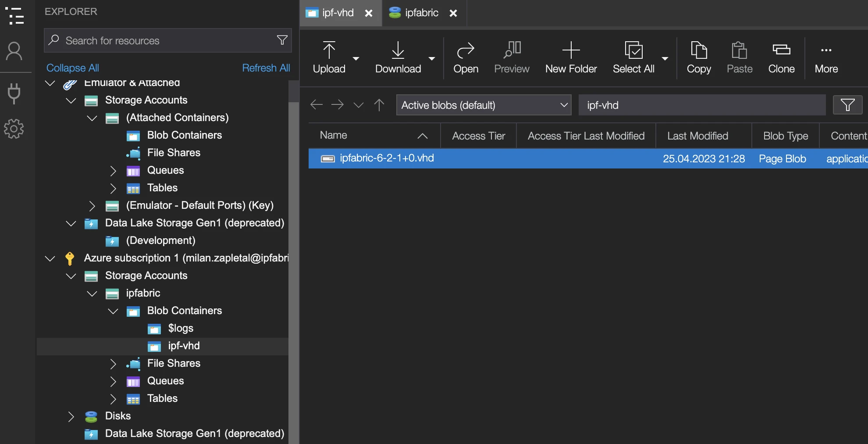The height and width of the screenshot is (444, 868).
Task: Click the Collapse All link
Action: [x=73, y=68]
